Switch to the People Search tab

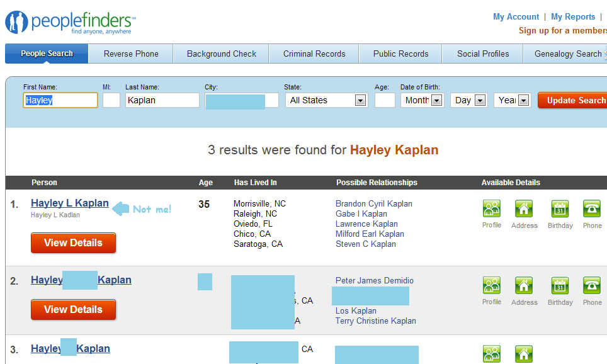pyautogui.click(x=47, y=54)
